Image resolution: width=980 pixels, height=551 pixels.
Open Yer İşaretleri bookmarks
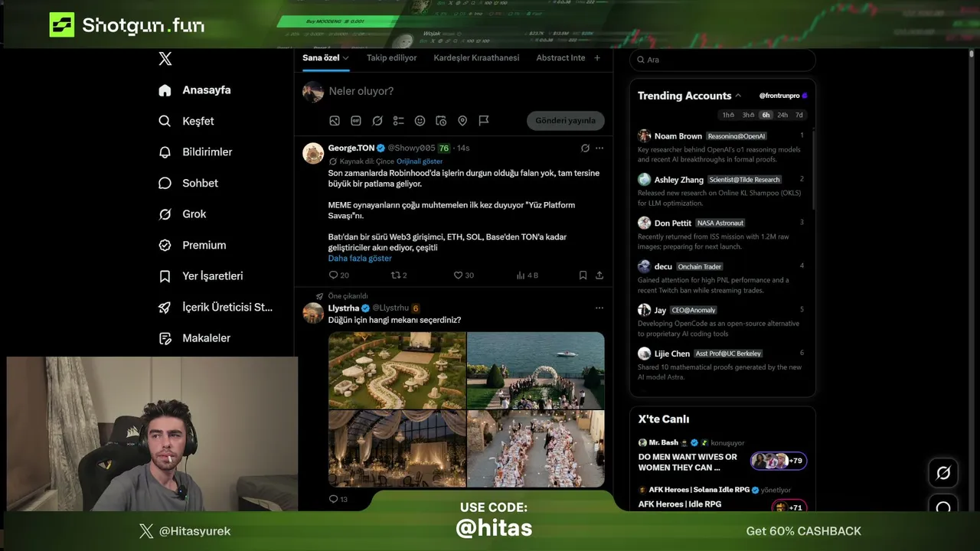(200, 276)
